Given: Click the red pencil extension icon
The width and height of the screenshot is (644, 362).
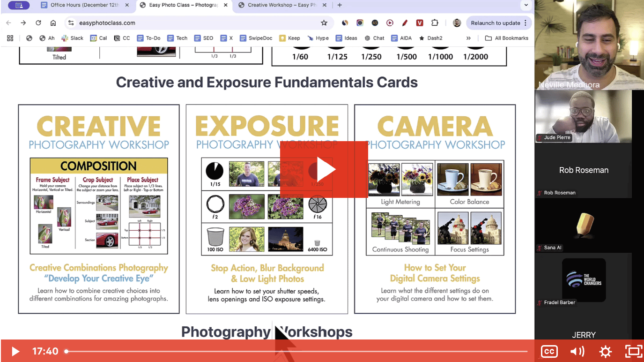Looking at the screenshot, I should pyautogui.click(x=405, y=23).
